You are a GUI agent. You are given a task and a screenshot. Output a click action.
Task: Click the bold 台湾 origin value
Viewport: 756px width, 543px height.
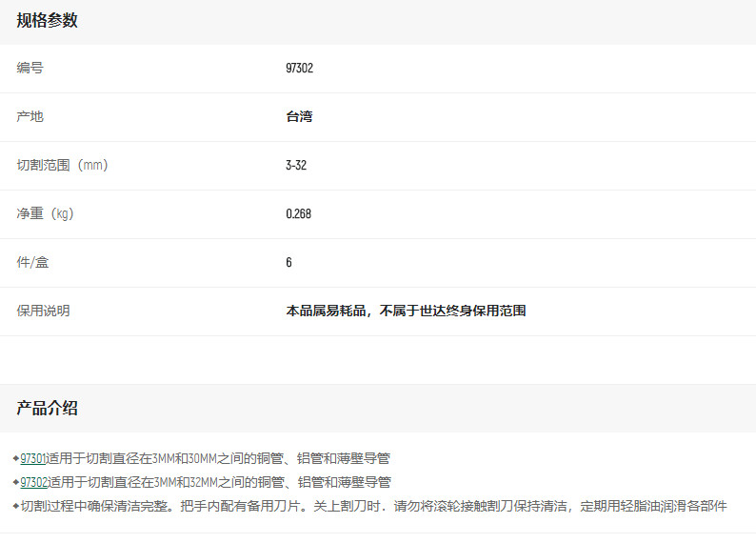[299, 117]
